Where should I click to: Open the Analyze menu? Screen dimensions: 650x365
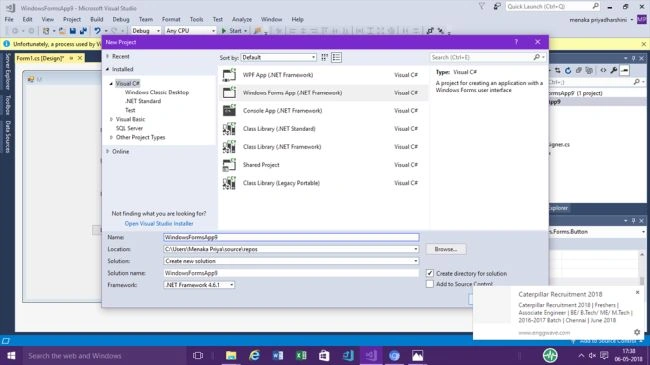pos(242,19)
